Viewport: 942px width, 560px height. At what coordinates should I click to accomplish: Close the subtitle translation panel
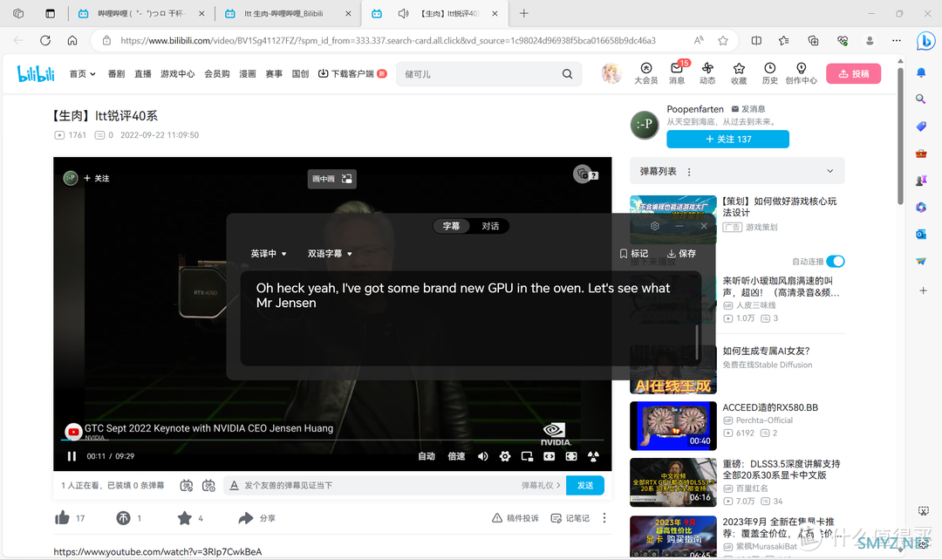pyautogui.click(x=704, y=226)
